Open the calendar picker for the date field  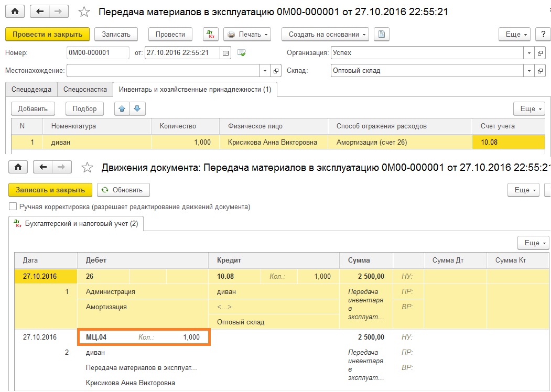click(225, 53)
